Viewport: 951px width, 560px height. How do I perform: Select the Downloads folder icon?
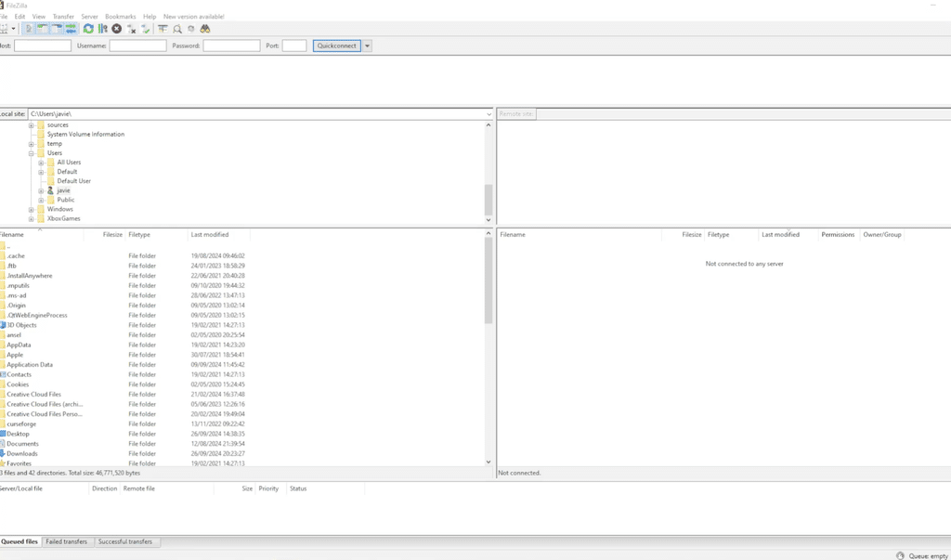click(x=3, y=453)
